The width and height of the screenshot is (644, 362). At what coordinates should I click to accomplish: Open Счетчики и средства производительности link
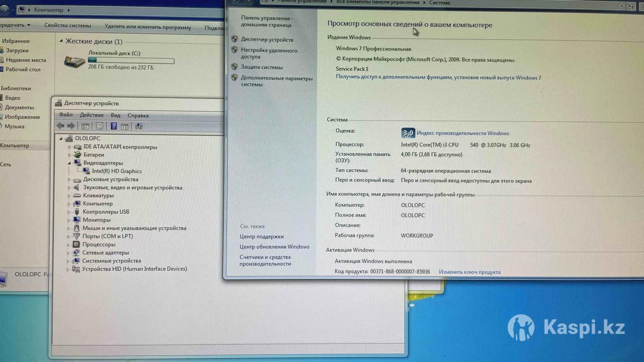coord(265,260)
